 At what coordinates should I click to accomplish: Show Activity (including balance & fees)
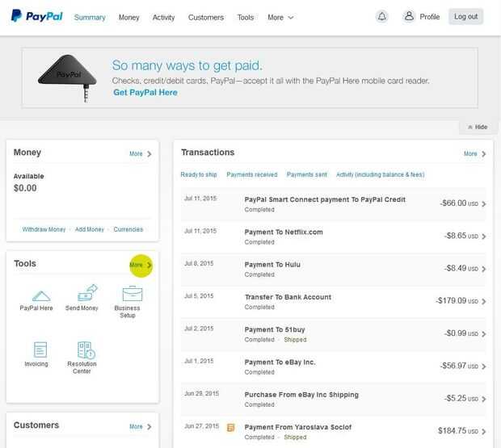[381, 174]
